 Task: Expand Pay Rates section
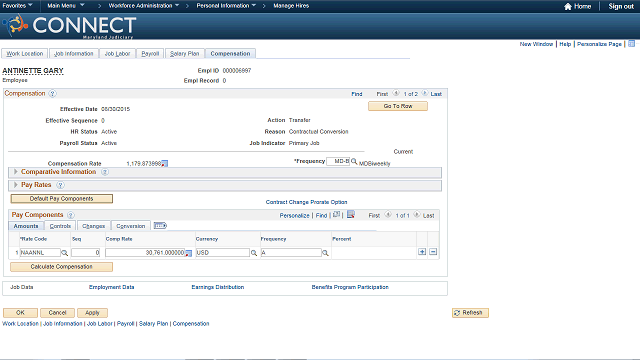(16, 185)
